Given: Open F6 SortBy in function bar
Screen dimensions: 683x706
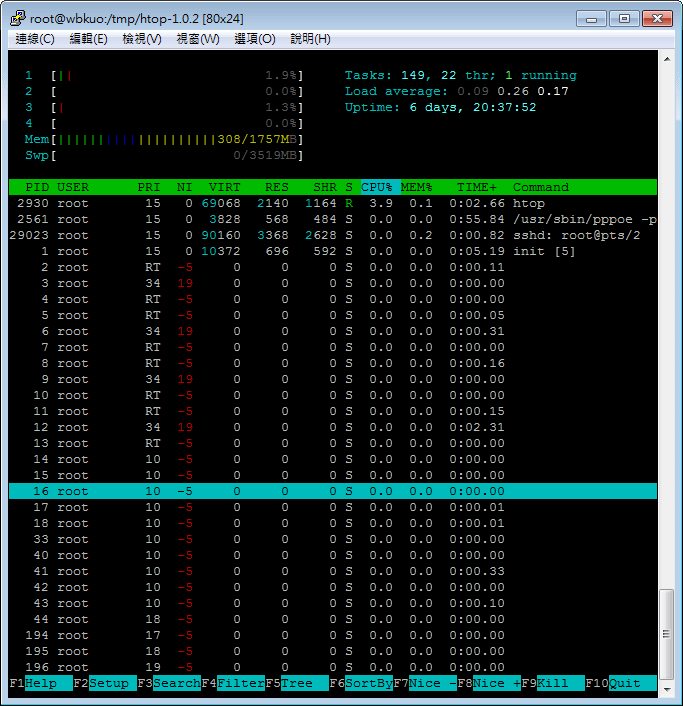Looking at the screenshot, I should 361,683.
